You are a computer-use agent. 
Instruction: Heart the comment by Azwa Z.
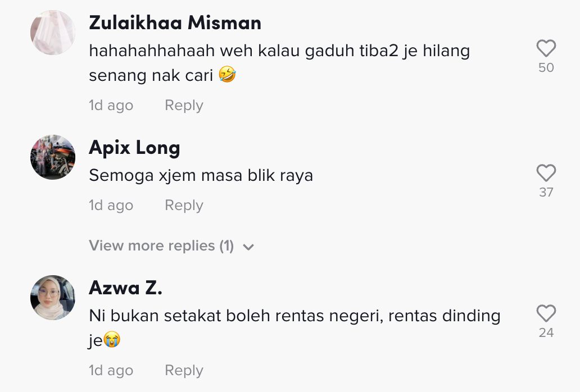tap(546, 314)
